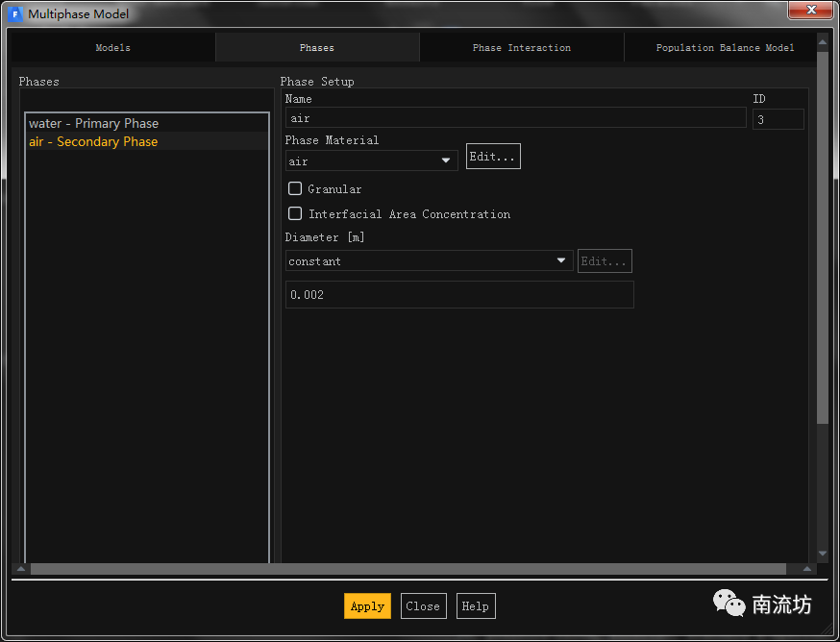Expand the Diameter method dropdown
The height and width of the screenshot is (642, 840).
coord(429,261)
